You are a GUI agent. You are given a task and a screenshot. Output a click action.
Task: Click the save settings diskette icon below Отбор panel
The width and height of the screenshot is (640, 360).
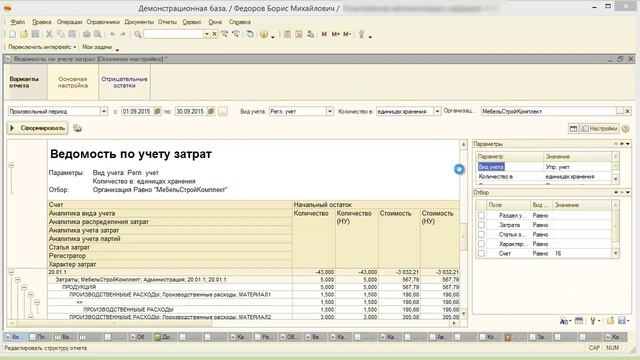(x=622, y=321)
